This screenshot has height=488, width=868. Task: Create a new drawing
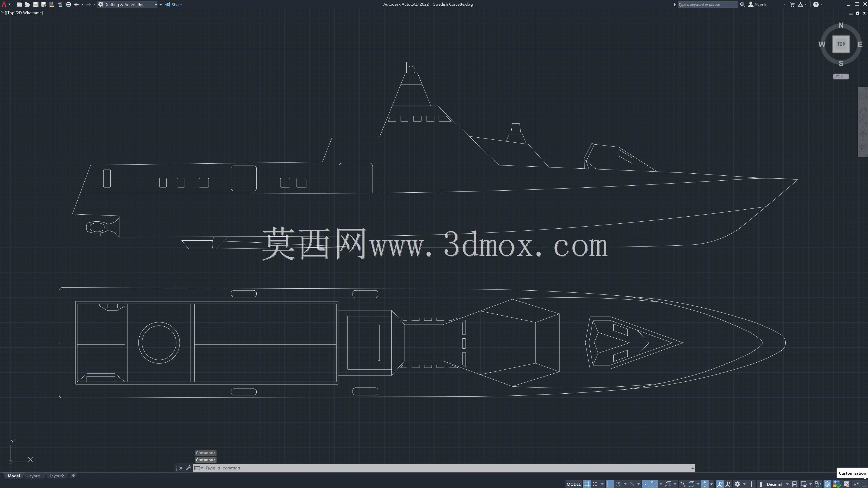[x=19, y=5]
